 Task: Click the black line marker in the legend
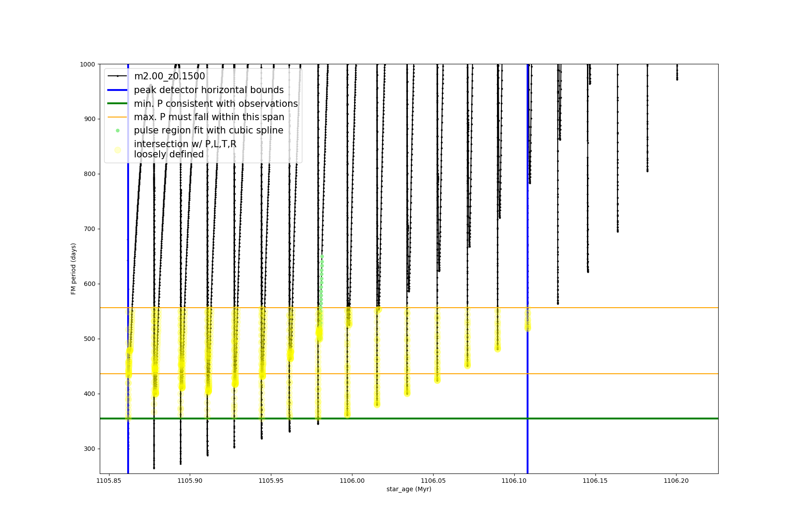tap(117, 76)
